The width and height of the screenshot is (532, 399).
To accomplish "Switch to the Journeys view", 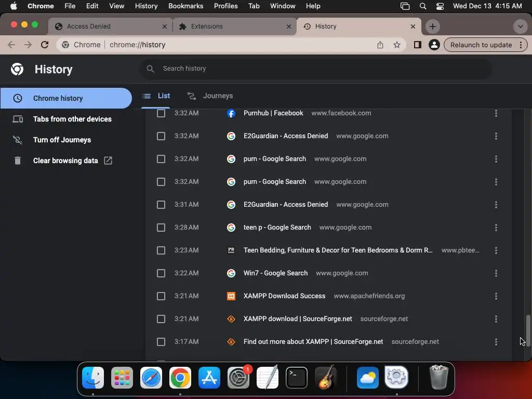I will (x=210, y=96).
